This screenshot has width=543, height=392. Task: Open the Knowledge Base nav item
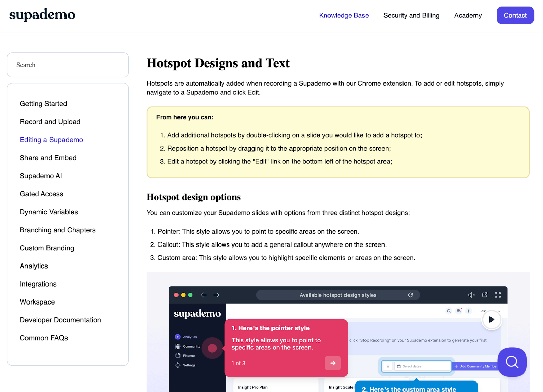(344, 15)
